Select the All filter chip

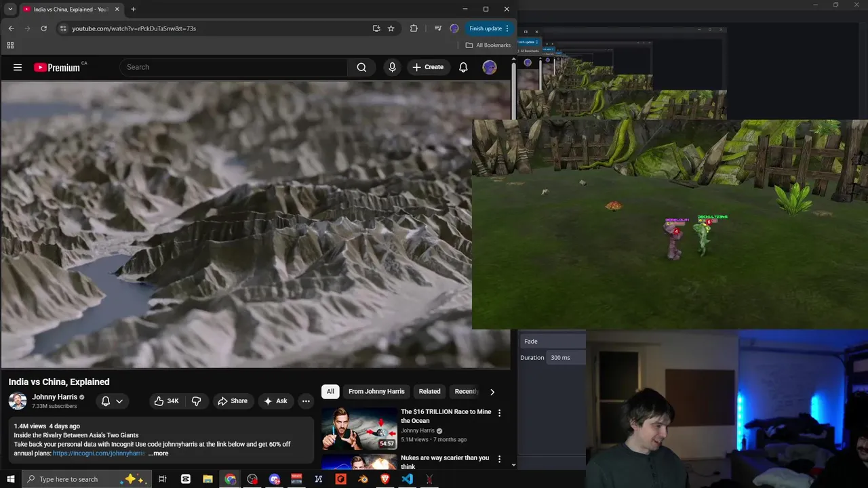click(x=330, y=392)
